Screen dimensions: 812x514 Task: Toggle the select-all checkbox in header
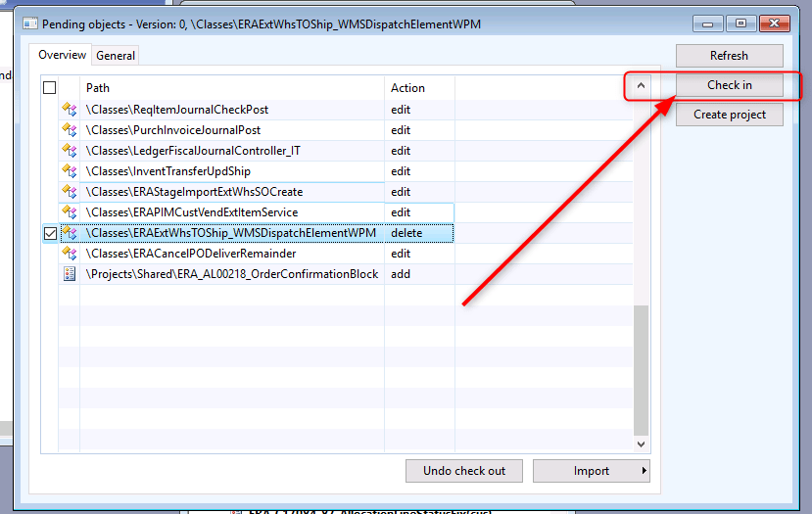(x=50, y=88)
